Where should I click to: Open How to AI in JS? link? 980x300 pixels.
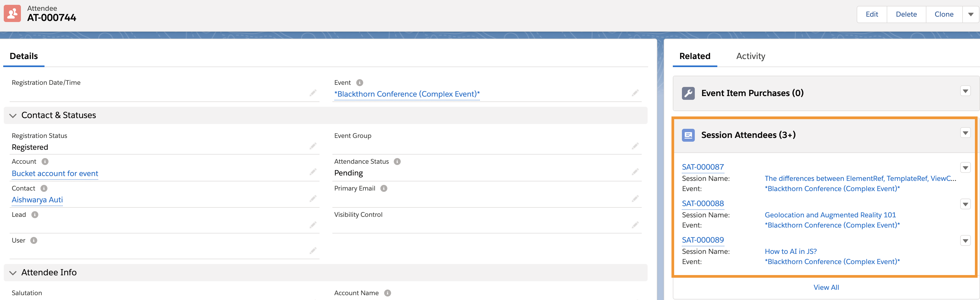point(790,252)
